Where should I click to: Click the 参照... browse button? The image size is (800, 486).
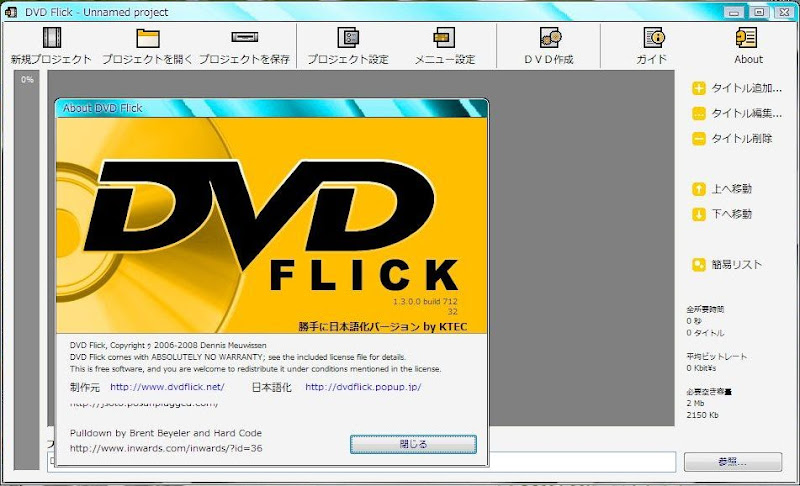tap(732, 462)
